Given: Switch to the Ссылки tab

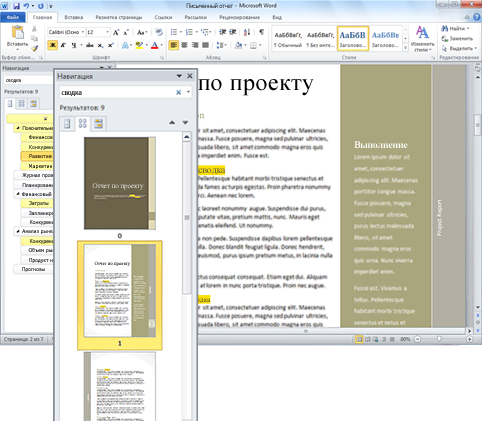Looking at the screenshot, I should tap(163, 17).
